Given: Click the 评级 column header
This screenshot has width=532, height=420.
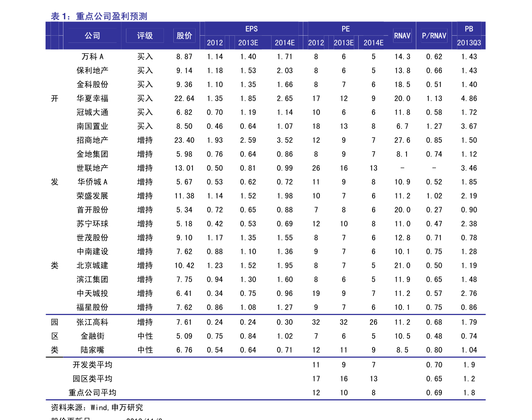Looking at the screenshot, I should tap(145, 36).
